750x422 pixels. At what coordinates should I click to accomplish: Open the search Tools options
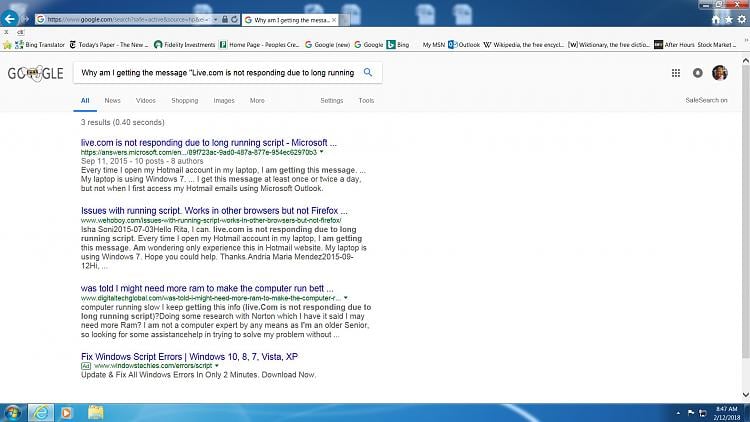point(366,100)
